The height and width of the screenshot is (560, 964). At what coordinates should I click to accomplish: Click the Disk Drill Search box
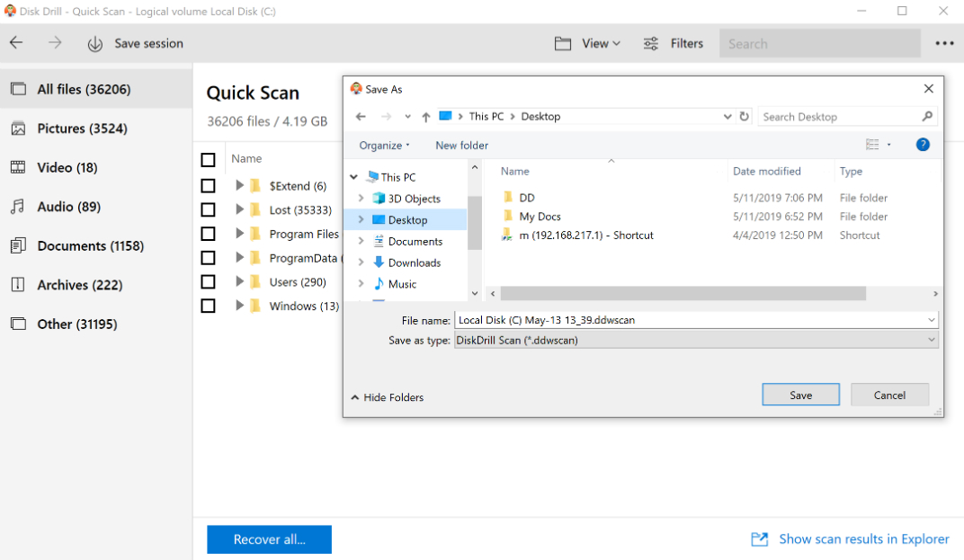(x=819, y=44)
